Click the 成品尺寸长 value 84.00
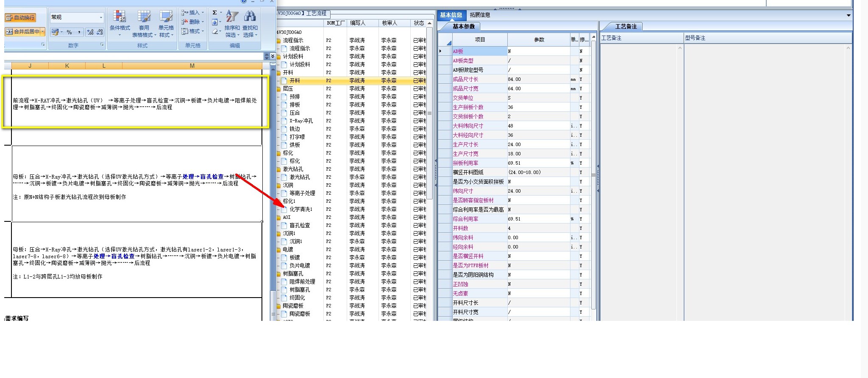868x378 pixels. click(x=539, y=79)
